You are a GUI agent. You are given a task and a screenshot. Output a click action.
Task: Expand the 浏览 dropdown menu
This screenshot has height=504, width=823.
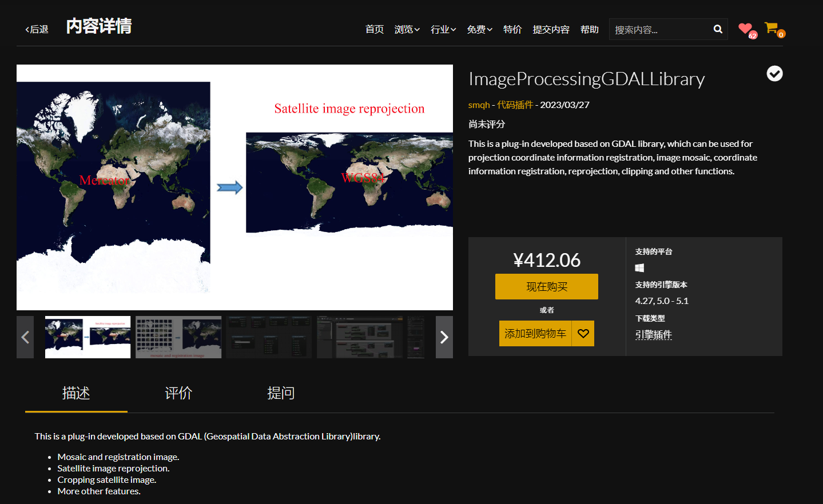(x=407, y=29)
